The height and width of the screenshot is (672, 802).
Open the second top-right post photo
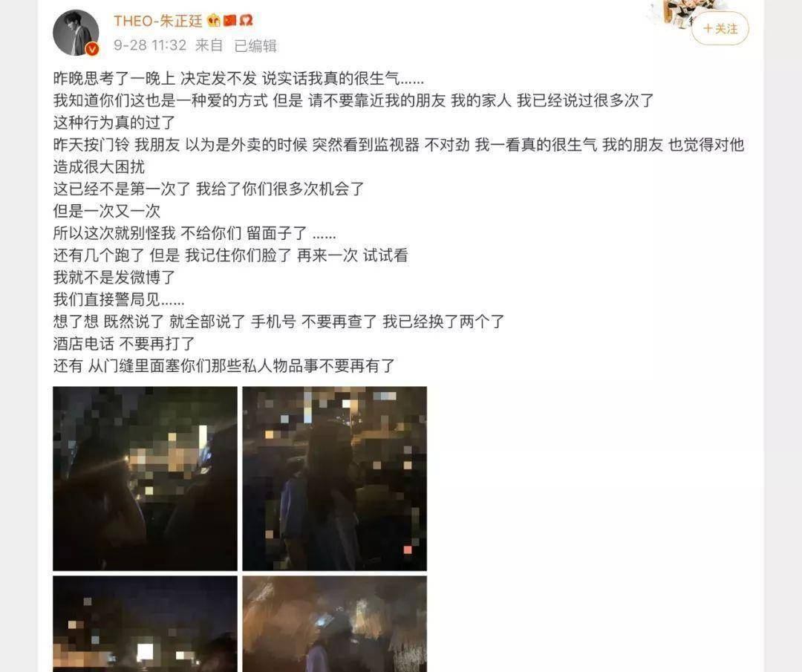pos(334,479)
